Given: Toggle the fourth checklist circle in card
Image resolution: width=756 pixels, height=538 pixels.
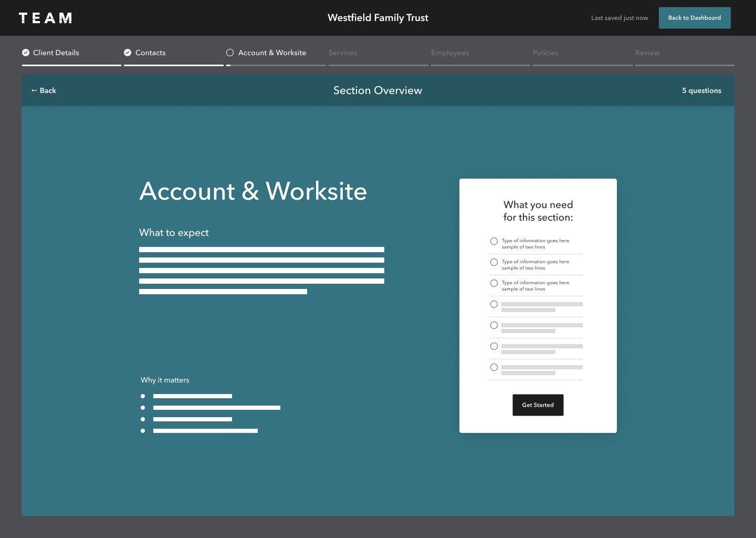Looking at the screenshot, I should click(x=494, y=304).
